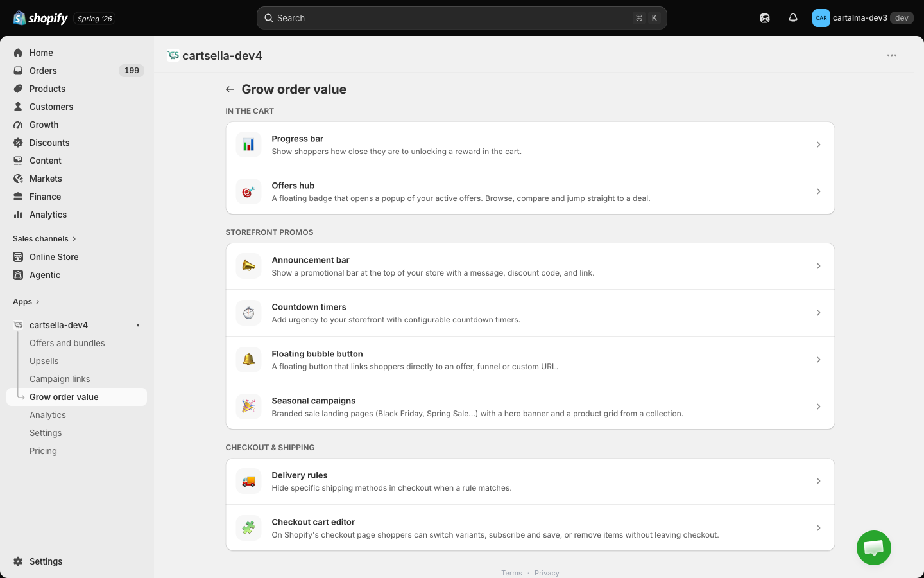Open the notifications bell
The image size is (924, 578).
(793, 18)
